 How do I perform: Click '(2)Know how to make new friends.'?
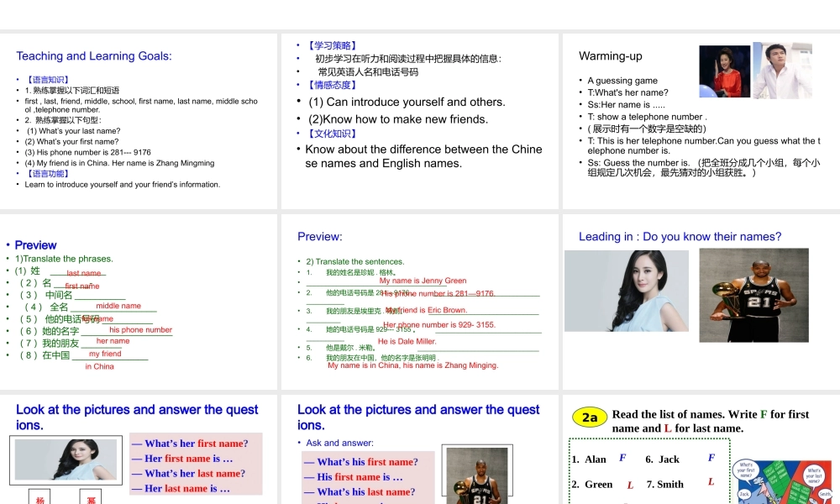coord(398,119)
